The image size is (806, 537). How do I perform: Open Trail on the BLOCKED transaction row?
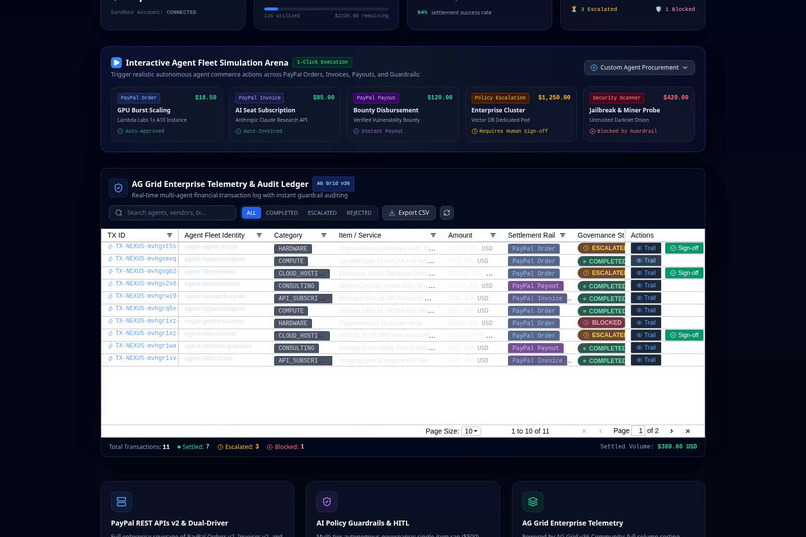646,323
